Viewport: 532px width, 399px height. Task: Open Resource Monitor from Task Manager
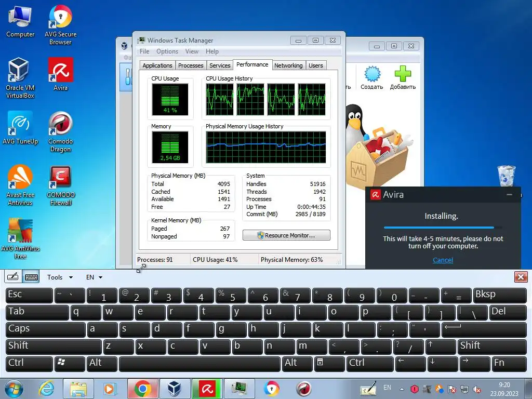pos(286,235)
